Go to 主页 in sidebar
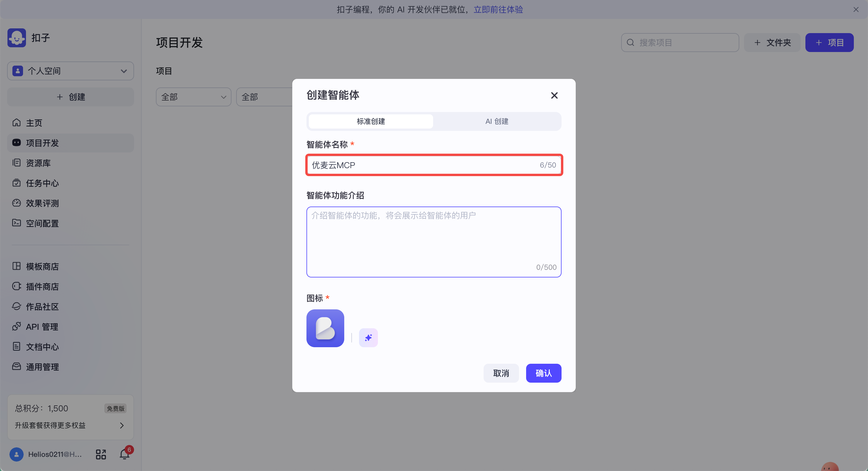868x471 pixels. (71, 123)
